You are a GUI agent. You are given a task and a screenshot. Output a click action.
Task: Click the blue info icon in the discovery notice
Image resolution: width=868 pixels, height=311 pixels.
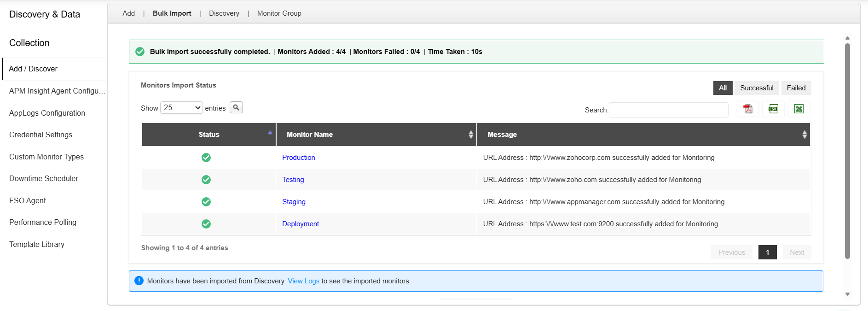click(x=139, y=281)
